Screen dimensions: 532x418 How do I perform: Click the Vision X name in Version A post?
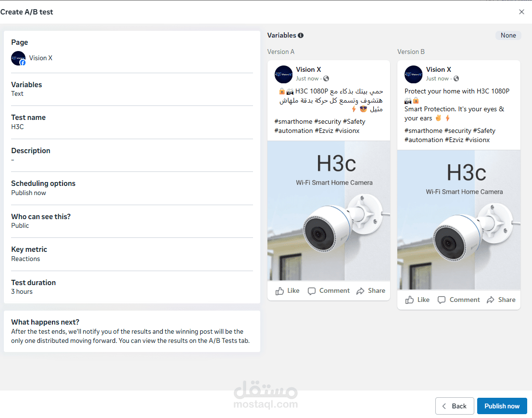pyautogui.click(x=308, y=70)
